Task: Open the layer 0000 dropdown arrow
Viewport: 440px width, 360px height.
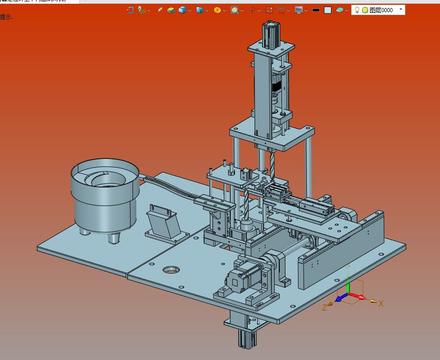Action: pyautogui.click(x=401, y=9)
